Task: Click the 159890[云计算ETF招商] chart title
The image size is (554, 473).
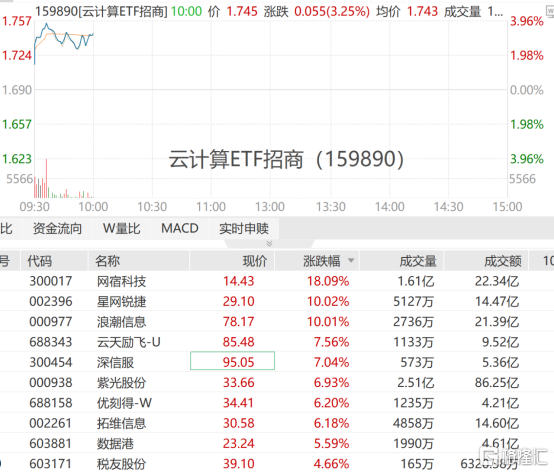Action: pos(101,12)
